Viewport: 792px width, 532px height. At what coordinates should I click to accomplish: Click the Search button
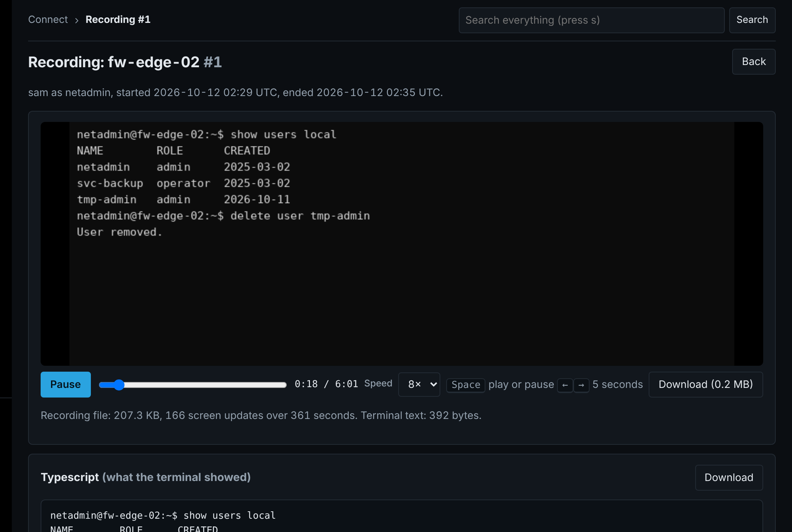[752, 20]
